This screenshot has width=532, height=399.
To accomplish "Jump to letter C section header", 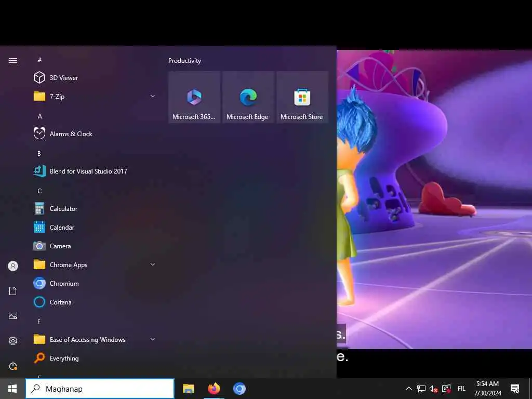I will (x=39, y=191).
